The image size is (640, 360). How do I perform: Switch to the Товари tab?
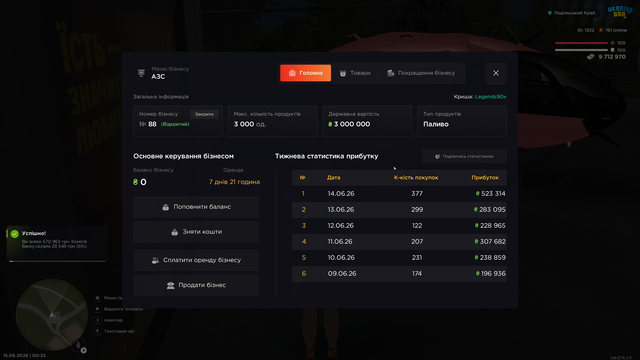pos(355,73)
